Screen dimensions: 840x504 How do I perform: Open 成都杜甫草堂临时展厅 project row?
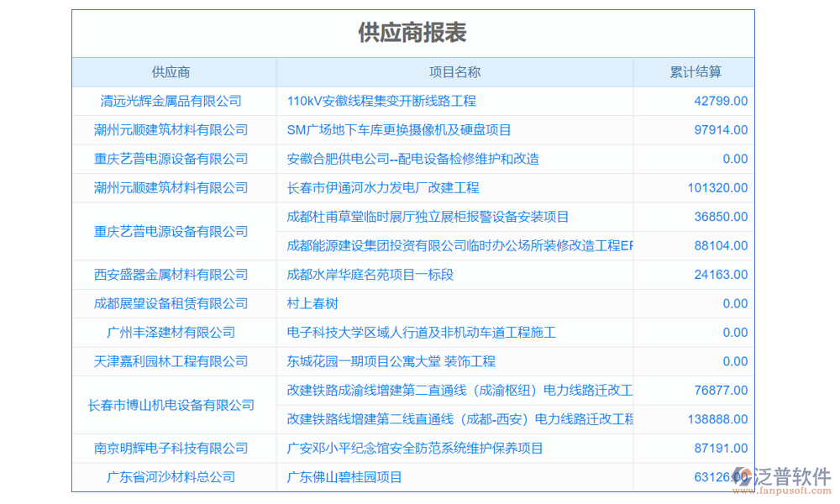[428, 217]
